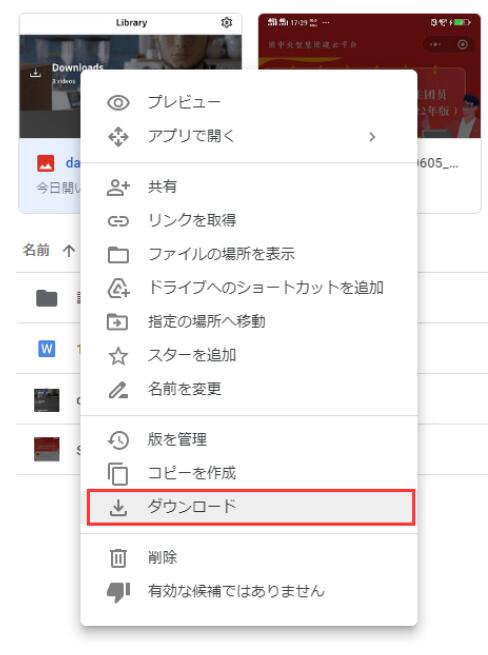Click the thumbs-down icon beside 有効な候補ではありません

[x=118, y=592]
